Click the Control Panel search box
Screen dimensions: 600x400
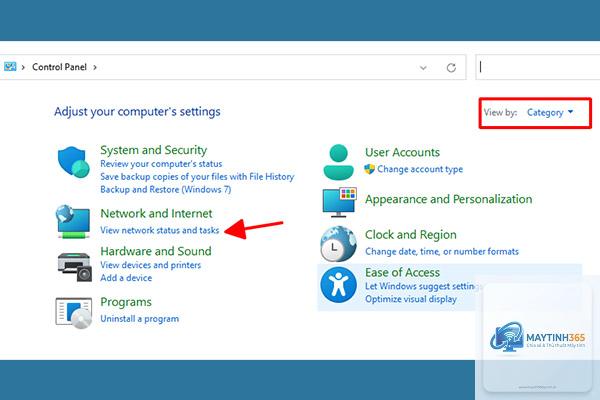pos(538,67)
